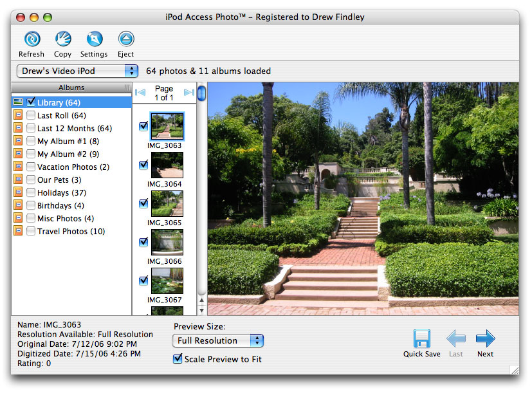This screenshot has width=532, height=397.
Task: Select the Travel Photos (10) album row
Action: click(x=71, y=232)
